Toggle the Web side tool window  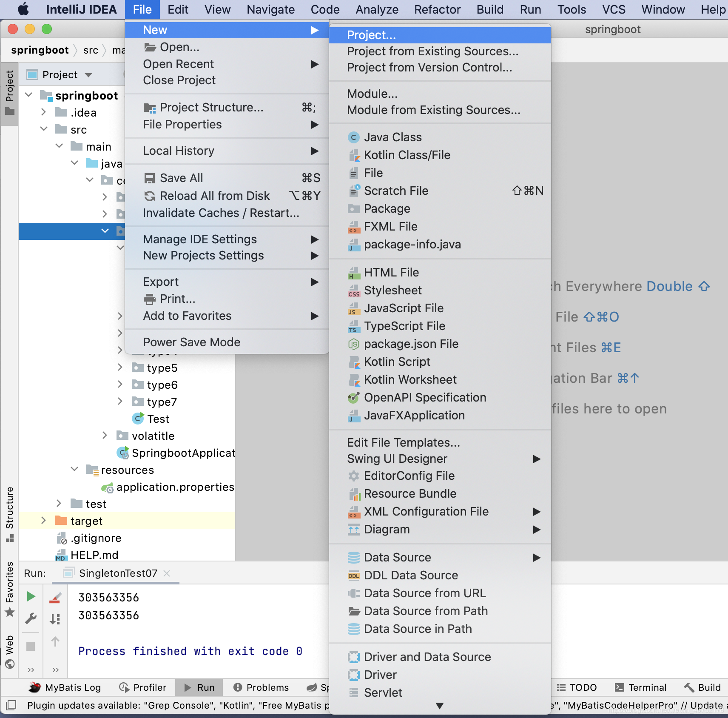9,652
